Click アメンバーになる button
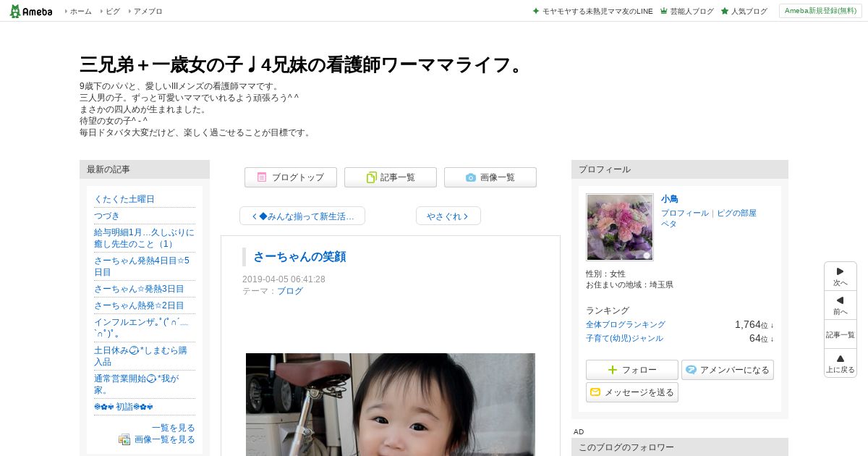868x456 pixels. click(728, 370)
